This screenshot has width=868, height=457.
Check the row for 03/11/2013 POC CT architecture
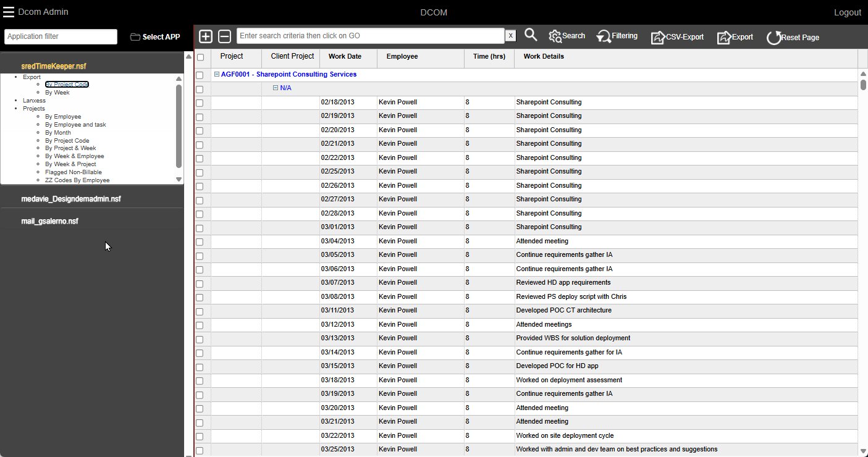point(200,311)
